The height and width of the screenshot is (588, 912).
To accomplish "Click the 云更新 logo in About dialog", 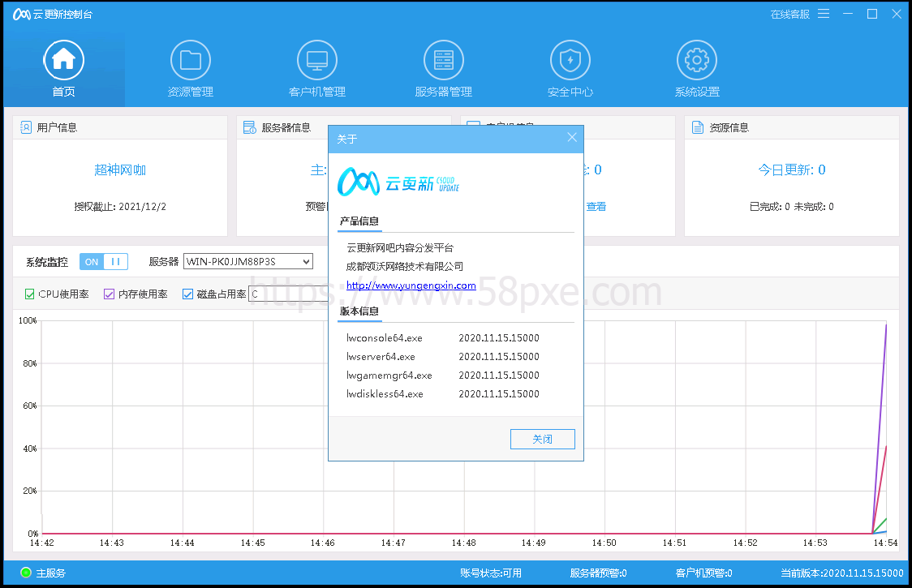I will point(399,182).
